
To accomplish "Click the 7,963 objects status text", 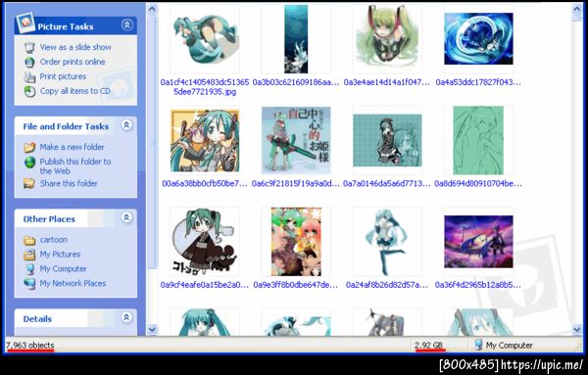I will click(30, 345).
